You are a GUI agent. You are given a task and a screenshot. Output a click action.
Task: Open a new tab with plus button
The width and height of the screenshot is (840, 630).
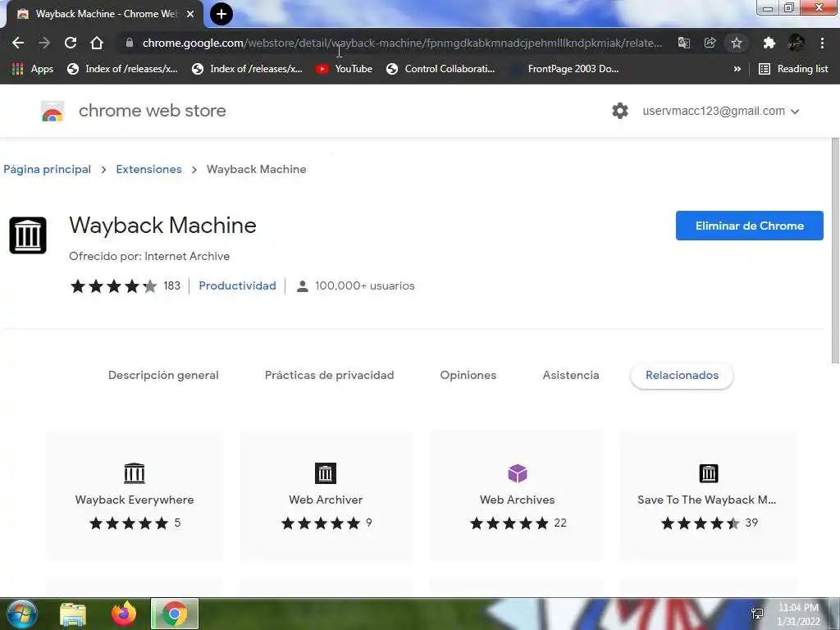(x=221, y=14)
